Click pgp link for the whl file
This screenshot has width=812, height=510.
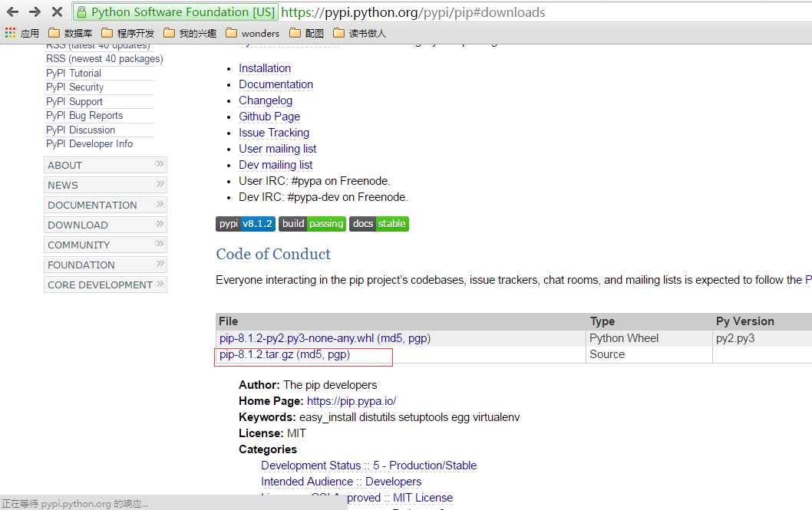tap(418, 338)
